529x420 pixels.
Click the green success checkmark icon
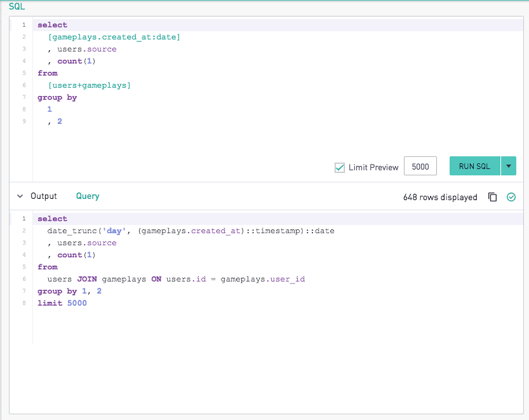(x=511, y=198)
